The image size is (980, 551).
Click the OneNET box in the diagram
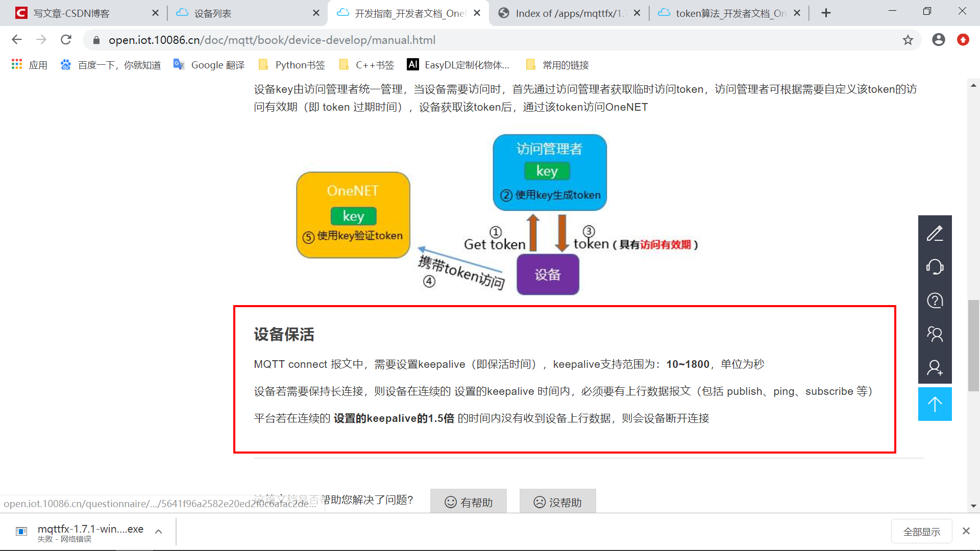pyautogui.click(x=353, y=215)
